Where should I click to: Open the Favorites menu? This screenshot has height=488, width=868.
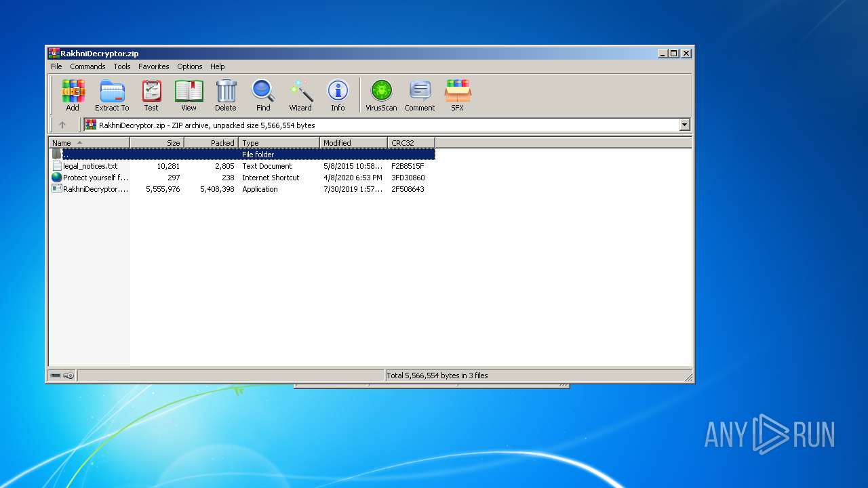(154, 66)
